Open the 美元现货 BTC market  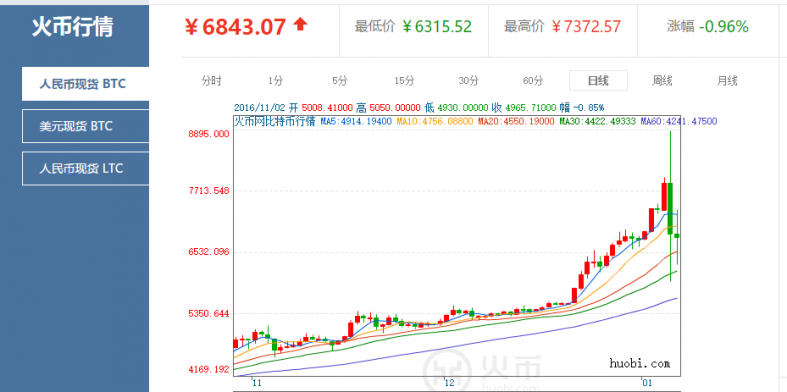[85, 126]
